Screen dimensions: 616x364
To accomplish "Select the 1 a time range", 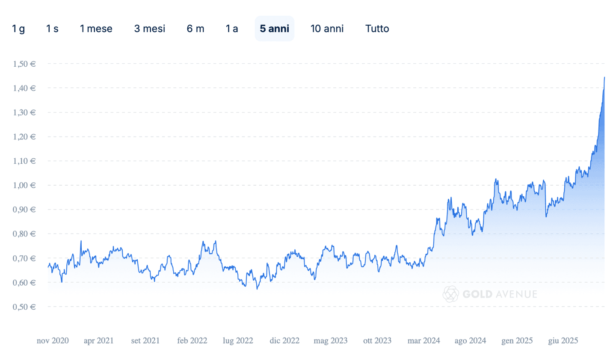I will pos(232,29).
